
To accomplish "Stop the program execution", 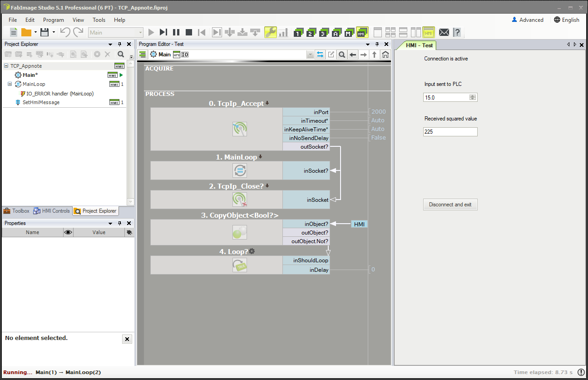I will point(189,32).
